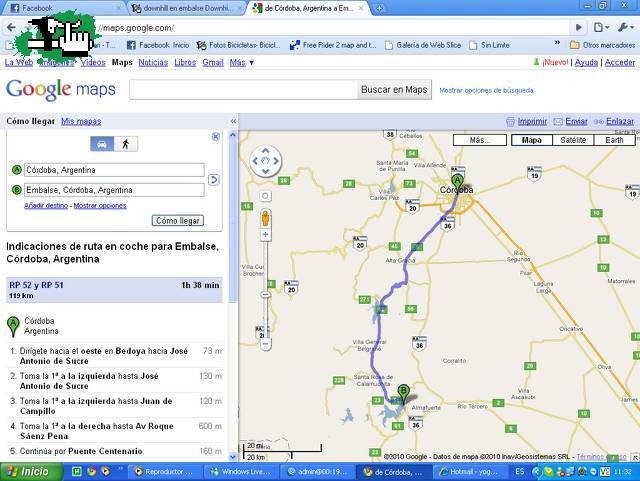
Task: Click the Córdoba, Argentina origin field
Action: pos(114,170)
